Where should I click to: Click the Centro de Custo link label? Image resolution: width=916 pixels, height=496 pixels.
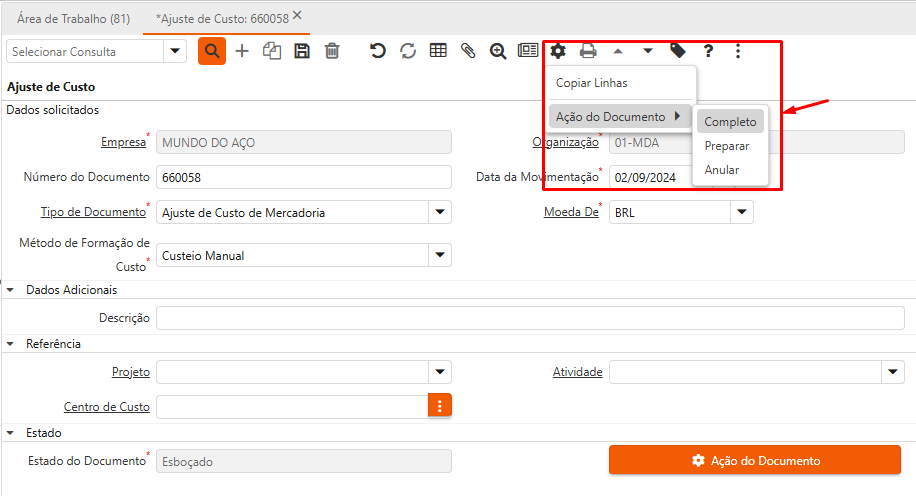click(106, 407)
